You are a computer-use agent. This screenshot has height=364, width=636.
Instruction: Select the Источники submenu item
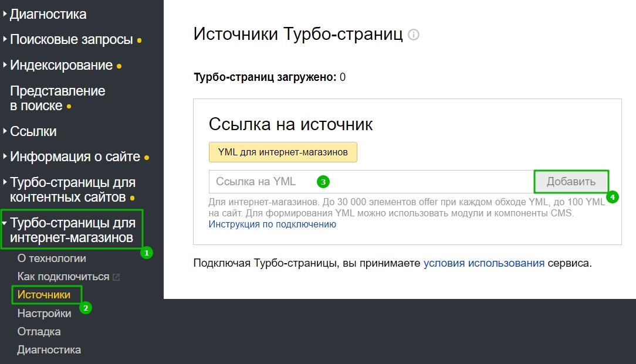[44, 295]
